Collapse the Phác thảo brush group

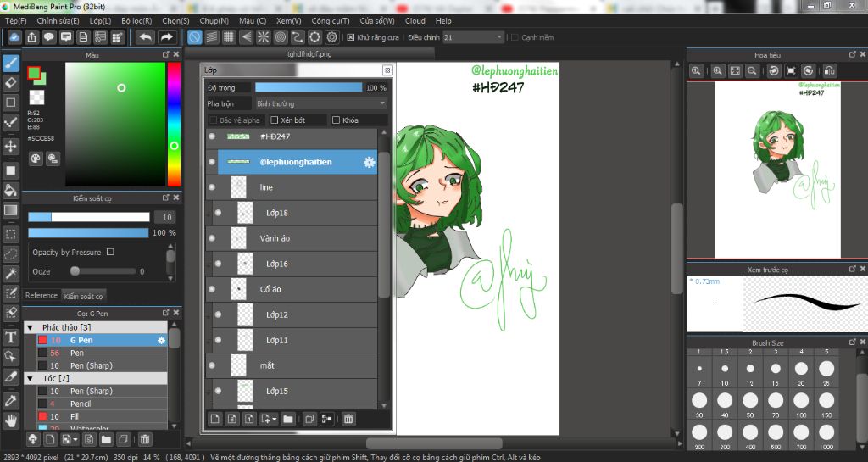pos(31,327)
